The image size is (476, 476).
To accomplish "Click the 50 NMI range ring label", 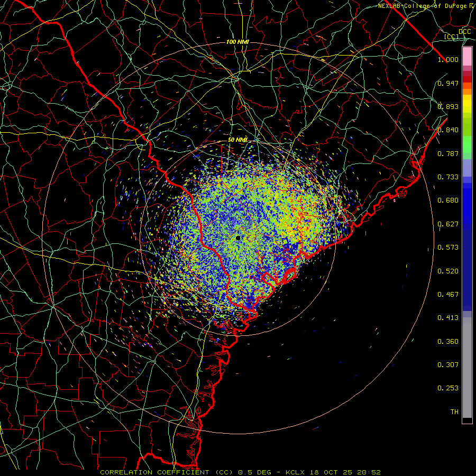I will [x=237, y=140].
